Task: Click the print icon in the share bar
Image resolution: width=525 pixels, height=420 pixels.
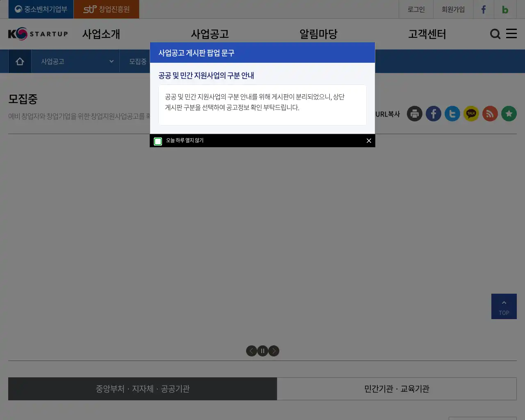Action: tap(414, 114)
